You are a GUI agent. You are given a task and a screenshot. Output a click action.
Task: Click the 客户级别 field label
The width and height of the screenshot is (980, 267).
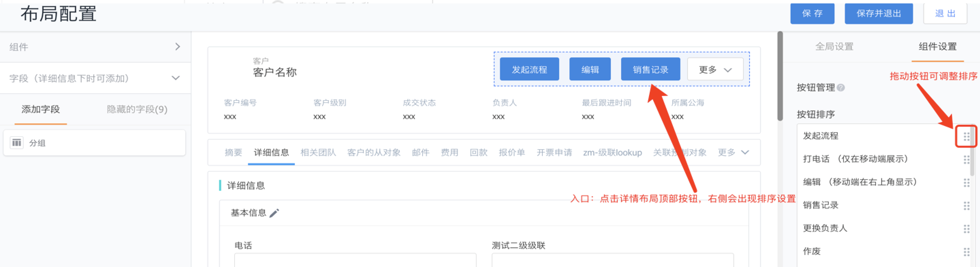click(x=330, y=103)
